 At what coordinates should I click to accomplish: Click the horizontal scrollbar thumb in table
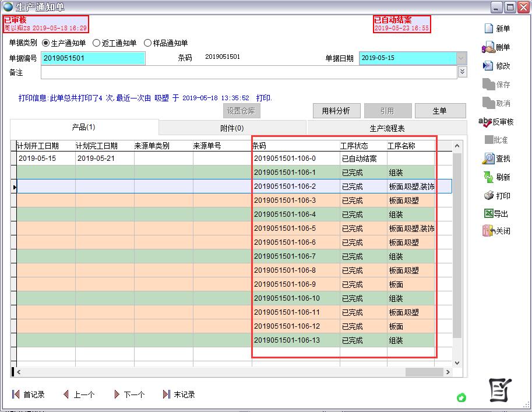pos(424,372)
